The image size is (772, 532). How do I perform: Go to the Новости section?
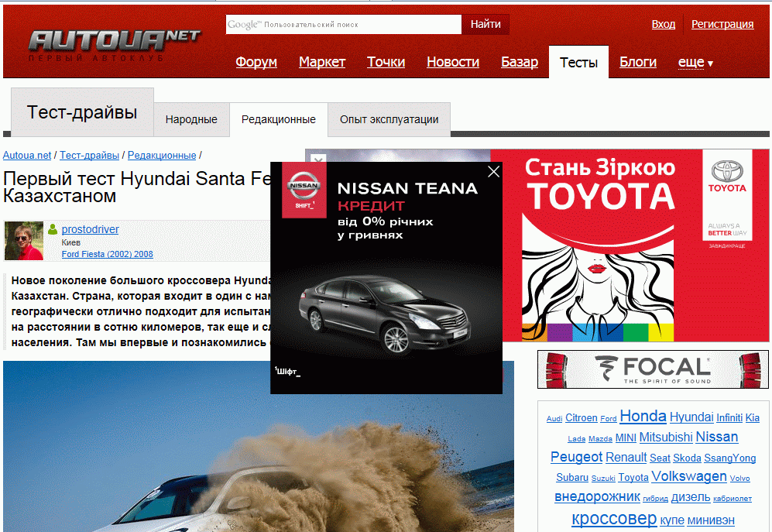point(453,62)
